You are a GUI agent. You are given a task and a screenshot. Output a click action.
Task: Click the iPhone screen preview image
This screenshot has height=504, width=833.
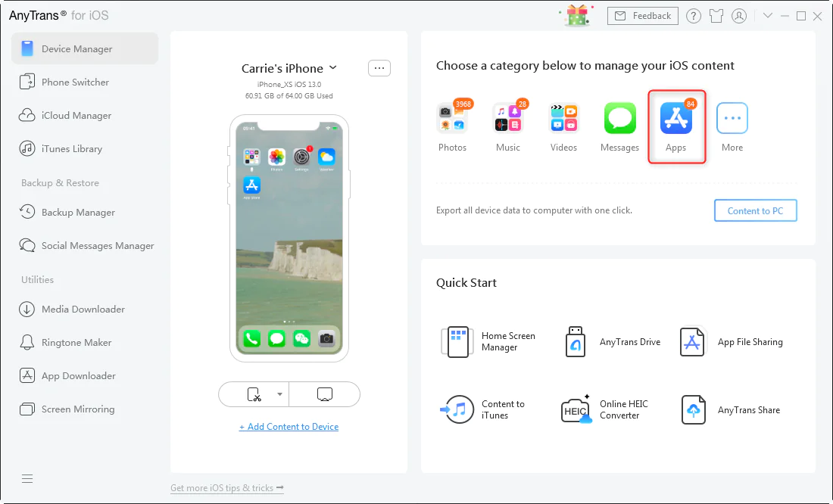point(289,238)
